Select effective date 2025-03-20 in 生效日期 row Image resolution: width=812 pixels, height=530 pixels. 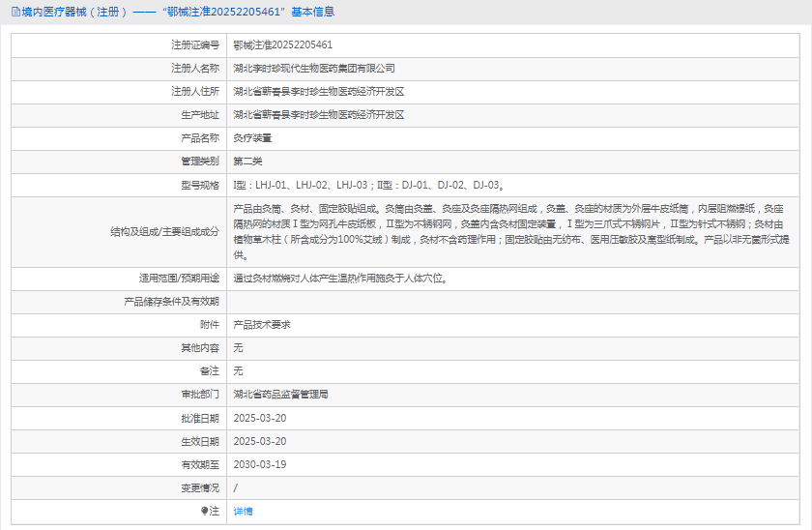click(260, 441)
